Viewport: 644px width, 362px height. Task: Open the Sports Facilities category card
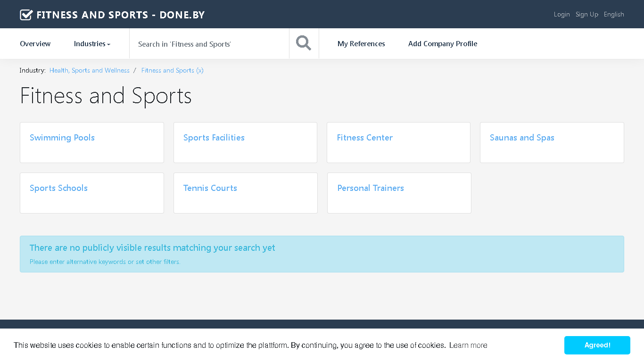(x=245, y=142)
